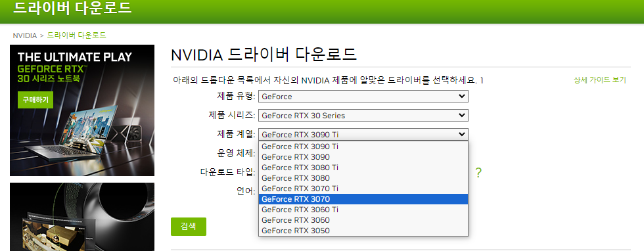Choose GeForce RTX 3050 option
644x251 pixels.
tap(363, 231)
